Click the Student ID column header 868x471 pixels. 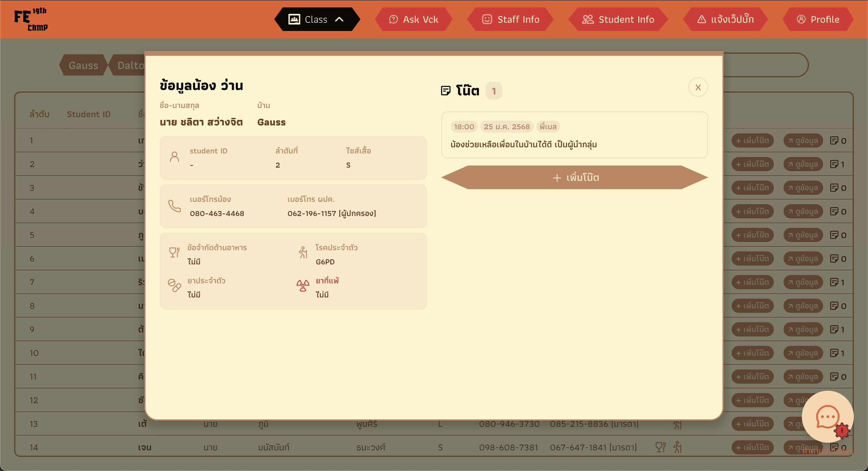tap(89, 114)
